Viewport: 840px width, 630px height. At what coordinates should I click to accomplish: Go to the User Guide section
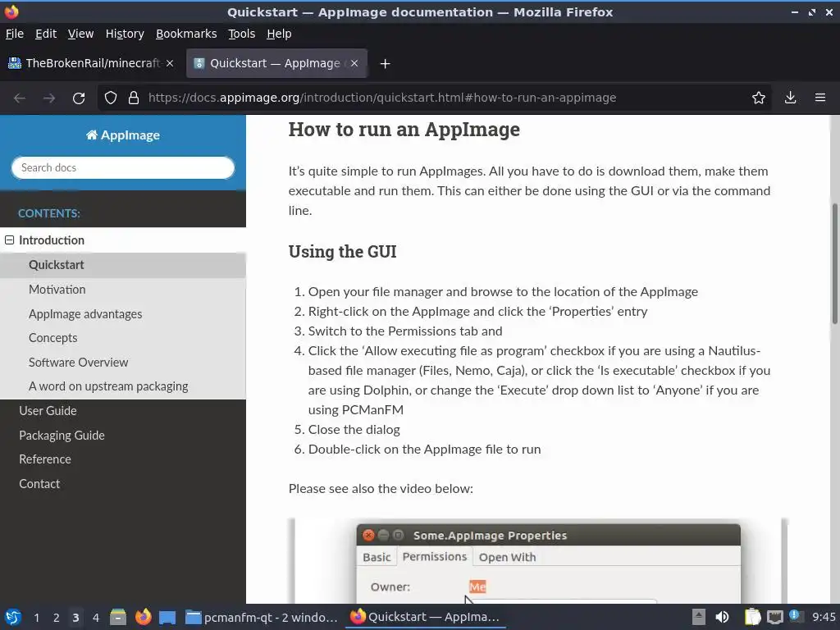coord(48,411)
